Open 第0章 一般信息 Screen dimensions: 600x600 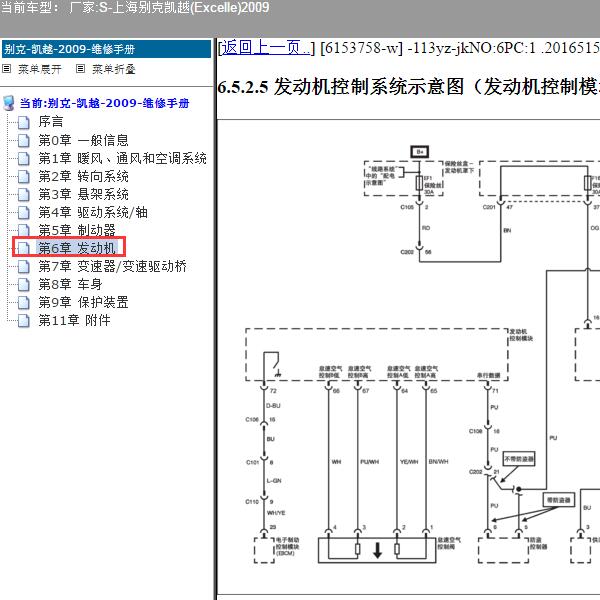[x=83, y=140]
